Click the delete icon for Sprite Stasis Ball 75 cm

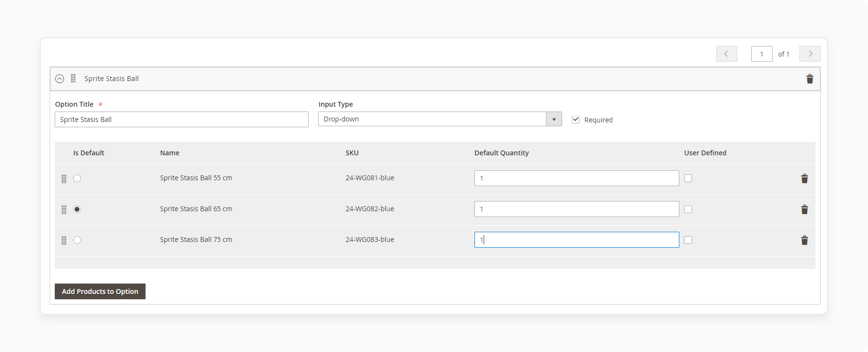click(x=804, y=240)
